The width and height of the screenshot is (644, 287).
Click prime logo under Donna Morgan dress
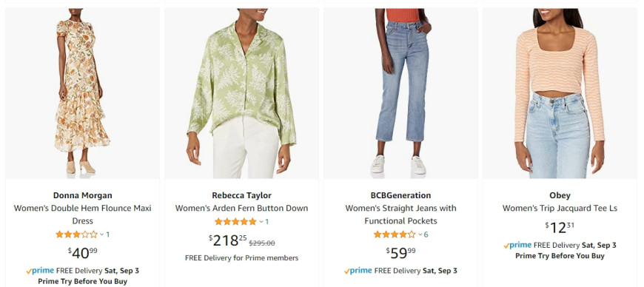(40, 271)
